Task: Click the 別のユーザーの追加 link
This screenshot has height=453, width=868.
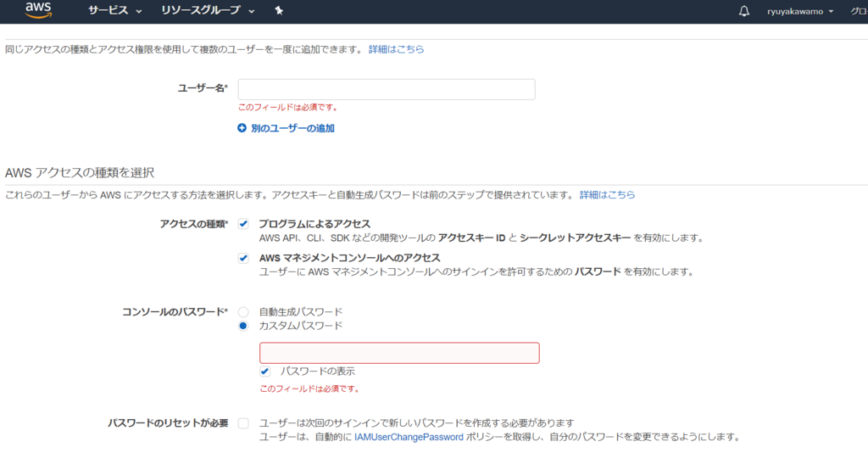Action: click(x=292, y=128)
